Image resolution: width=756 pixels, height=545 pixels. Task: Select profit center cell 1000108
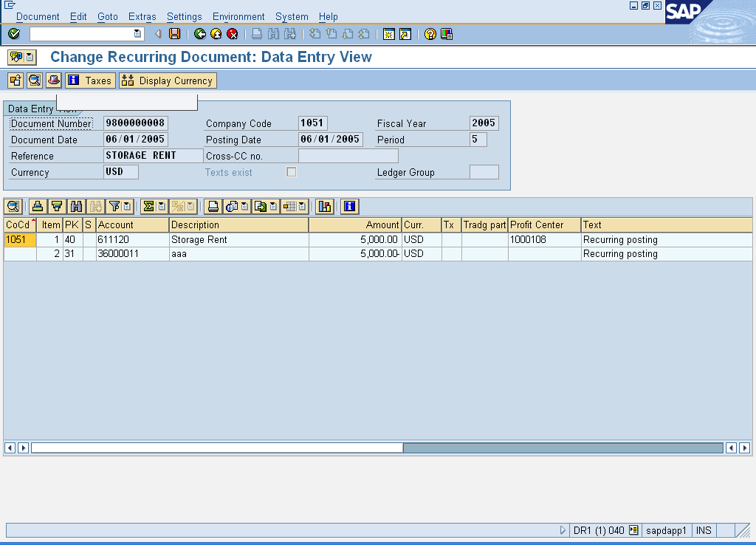click(x=544, y=240)
